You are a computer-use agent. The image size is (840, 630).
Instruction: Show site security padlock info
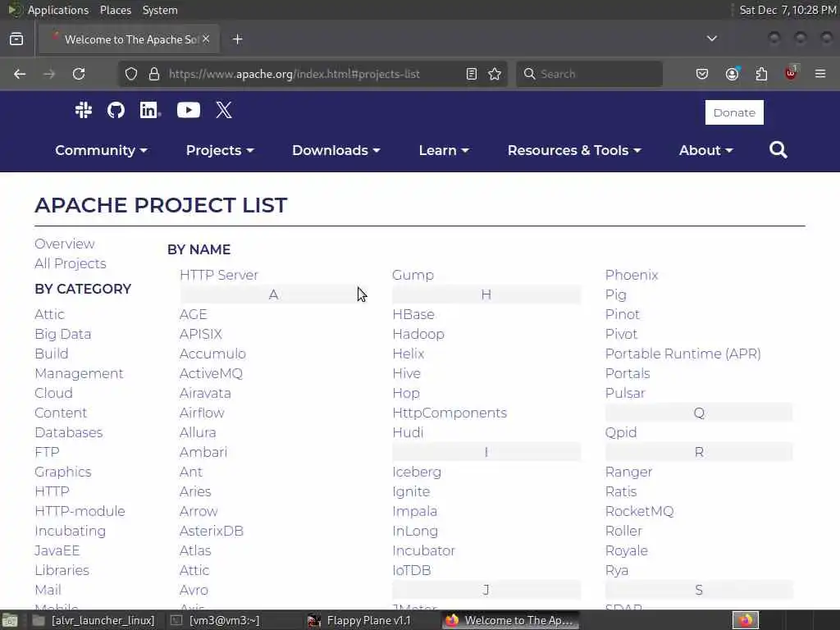point(154,74)
